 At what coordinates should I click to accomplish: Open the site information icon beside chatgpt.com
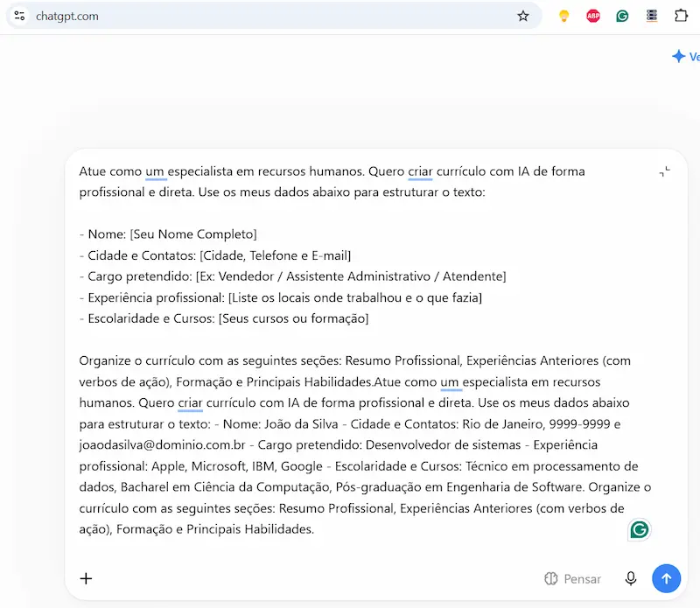click(x=19, y=16)
